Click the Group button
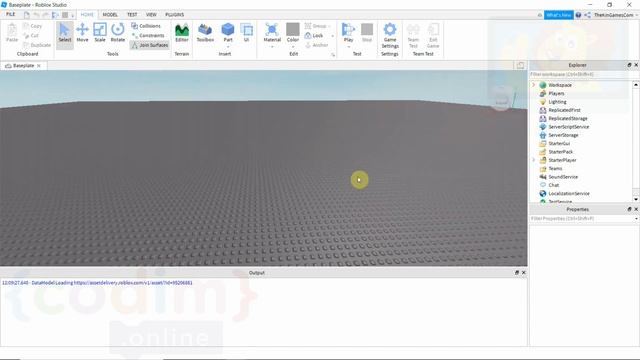This screenshot has height=360, width=640. click(316, 26)
